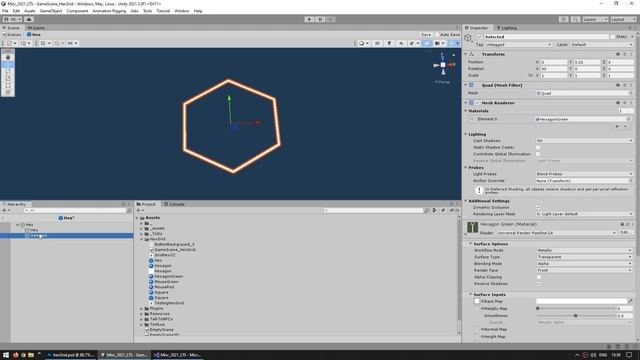
Task: Open the Mesh Quad object picker
Action: (x=631, y=93)
